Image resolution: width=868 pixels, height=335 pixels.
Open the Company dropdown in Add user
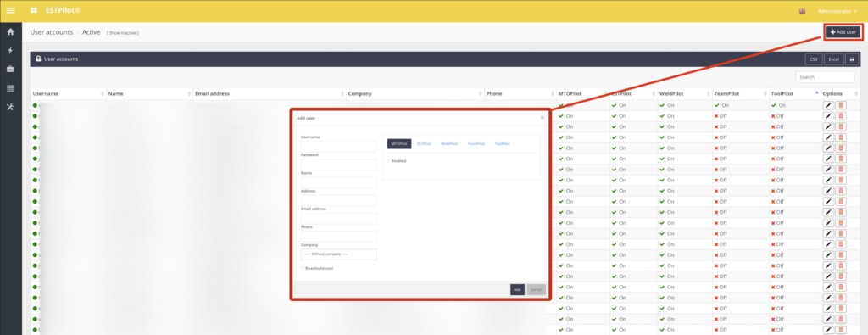339,254
